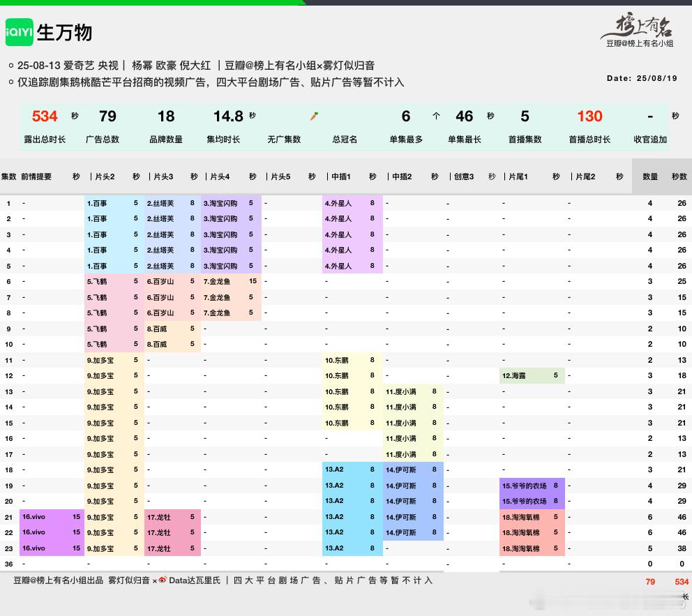
Task: Click the 数量 column header
Action: [x=650, y=176]
